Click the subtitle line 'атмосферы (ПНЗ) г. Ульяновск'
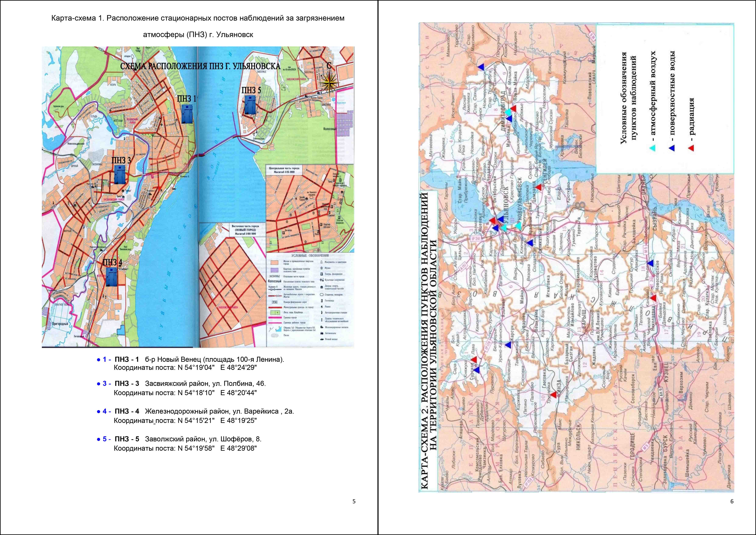756x535 pixels. pos(198,35)
